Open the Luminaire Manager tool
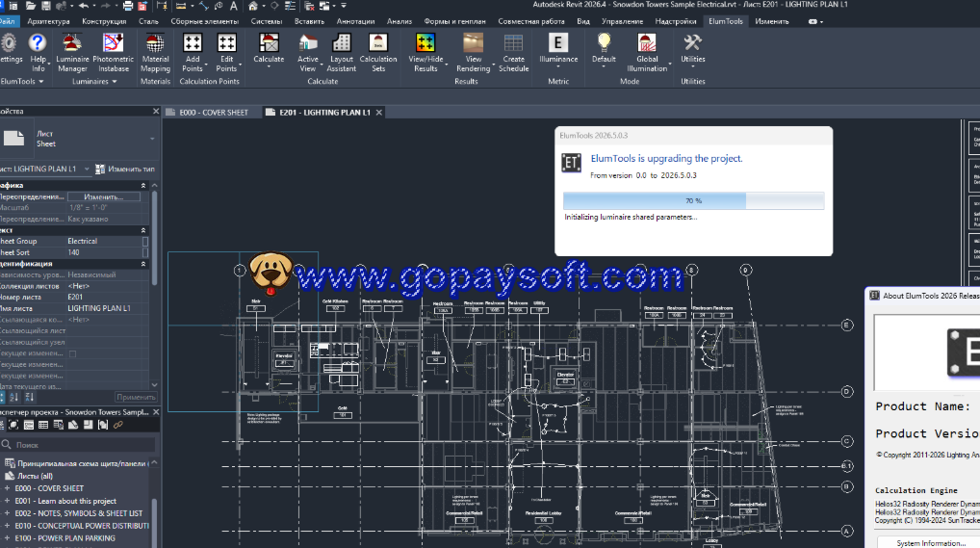The width and height of the screenshot is (980, 548). [x=72, y=51]
